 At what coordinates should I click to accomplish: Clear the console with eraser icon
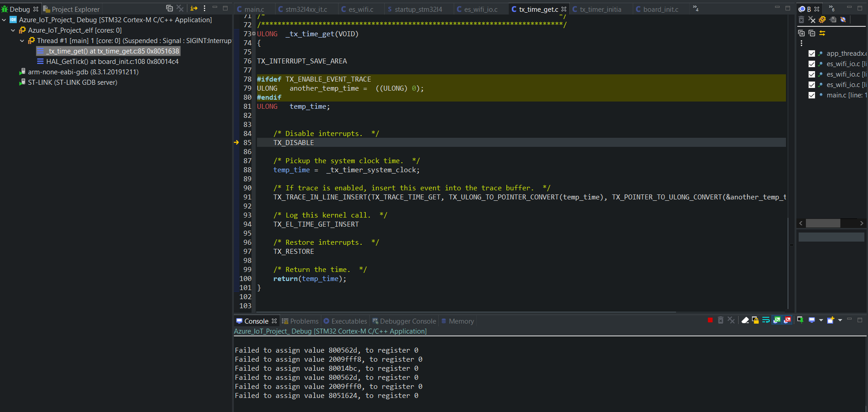[745, 320]
